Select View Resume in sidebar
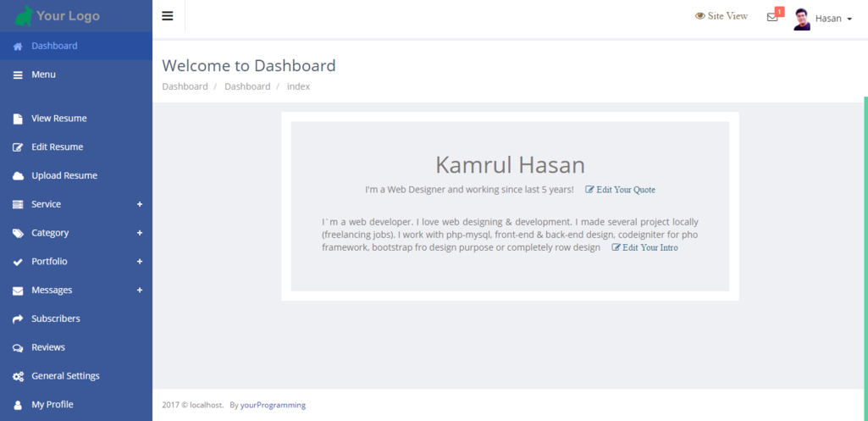This screenshot has width=868, height=421. [59, 119]
